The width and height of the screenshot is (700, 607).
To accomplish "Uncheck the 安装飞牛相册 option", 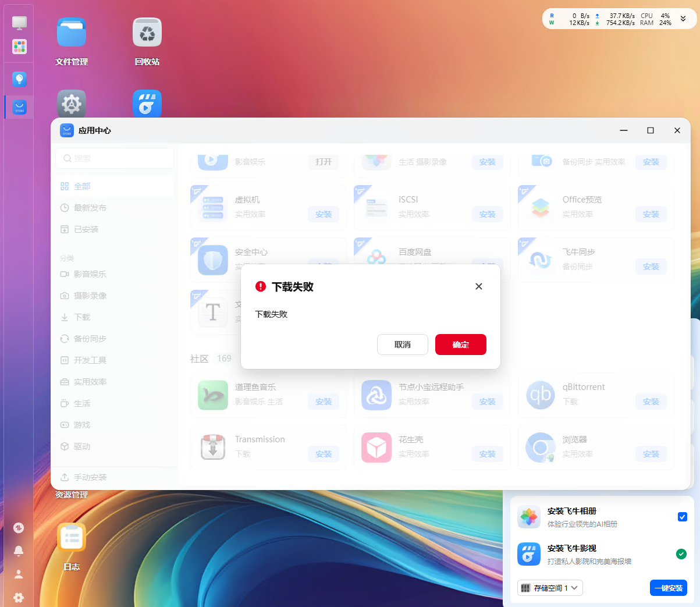I will coord(681,517).
